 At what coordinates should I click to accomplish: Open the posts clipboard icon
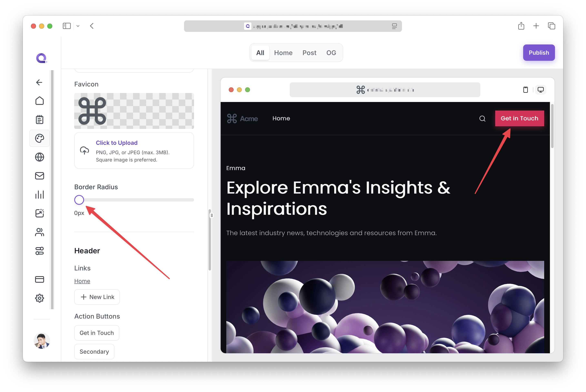(40, 120)
